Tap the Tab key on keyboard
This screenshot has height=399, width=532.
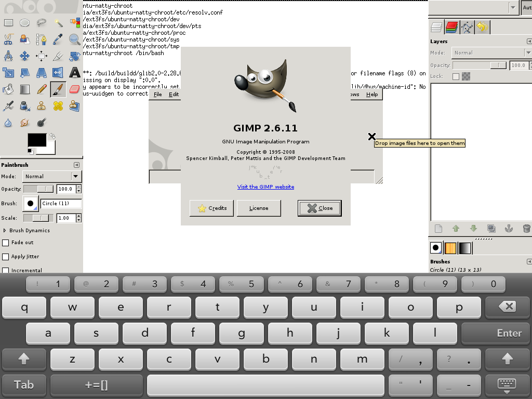[x=24, y=385]
